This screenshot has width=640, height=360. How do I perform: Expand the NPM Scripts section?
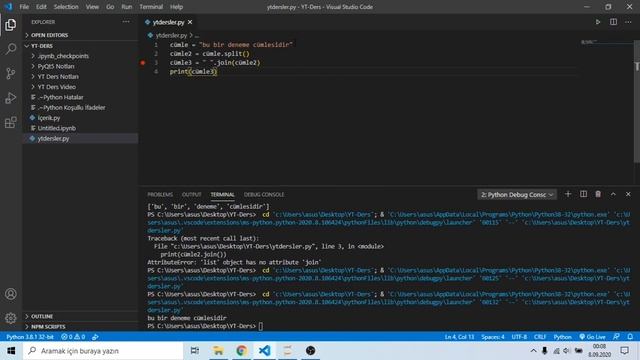80,327
